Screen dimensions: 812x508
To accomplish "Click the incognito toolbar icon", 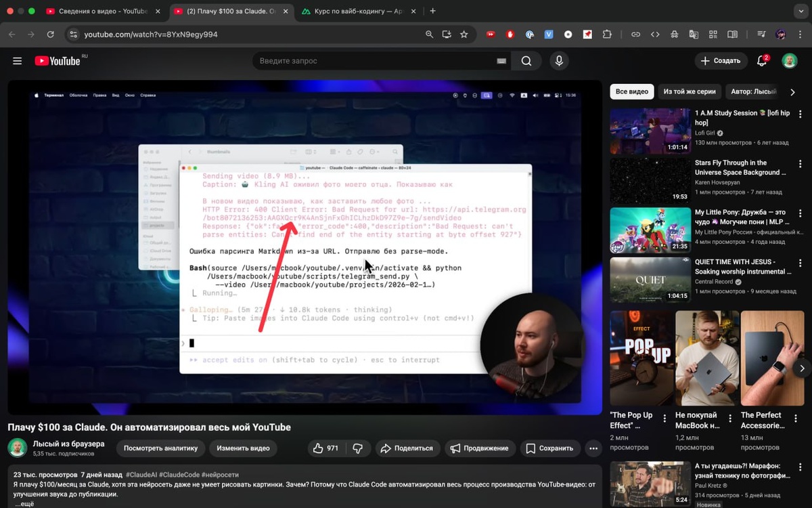I will [674, 35].
